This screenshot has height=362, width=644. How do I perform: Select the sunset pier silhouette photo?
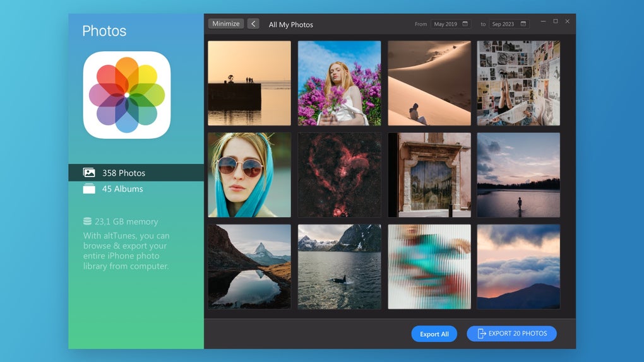249,83
